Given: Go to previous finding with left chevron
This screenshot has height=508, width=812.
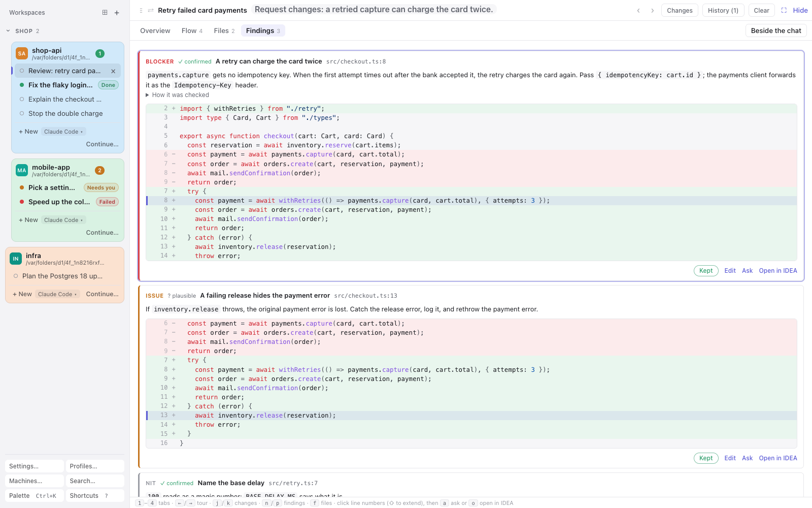Looking at the screenshot, I should pyautogui.click(x=638, y=10).
